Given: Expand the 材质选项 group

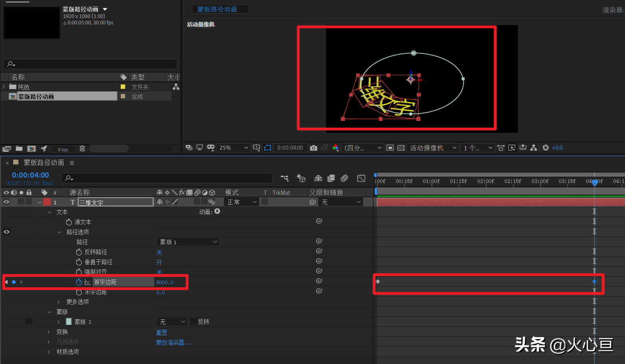Looking at the screenshot, I should coord(49,352).
